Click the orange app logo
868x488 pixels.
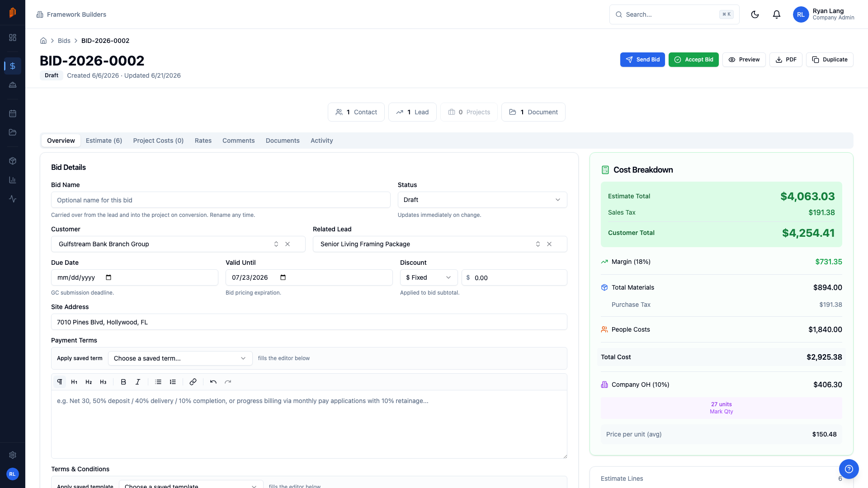(x=13, y=13)
